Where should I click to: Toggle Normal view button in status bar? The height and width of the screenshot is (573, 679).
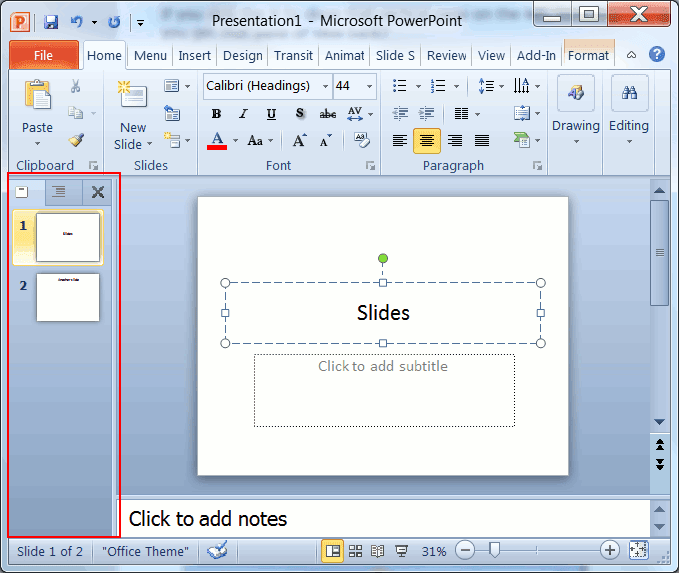point(333,551)
